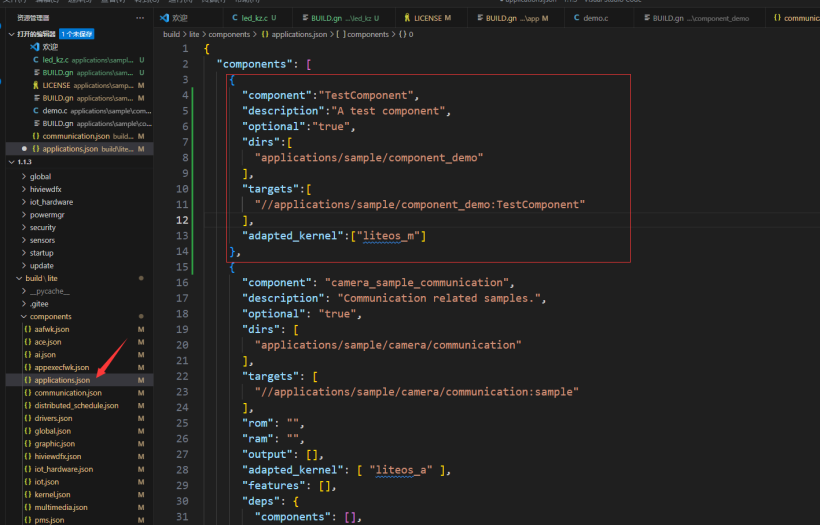Click the "TestComponent" value on line 4

(366, 95)
